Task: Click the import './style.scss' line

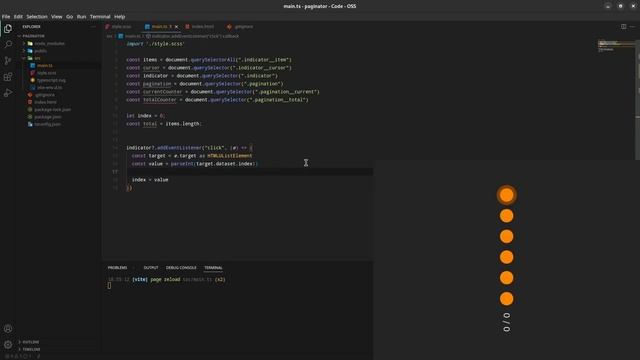Action: (155, 44)
